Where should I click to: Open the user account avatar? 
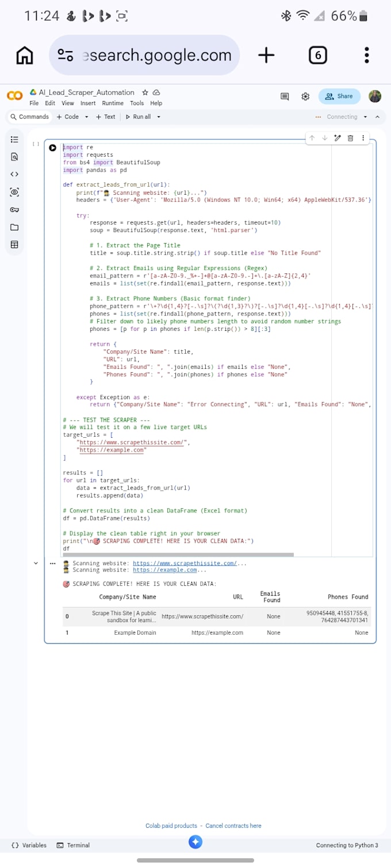pyautogui.click(x=375, y=97)
